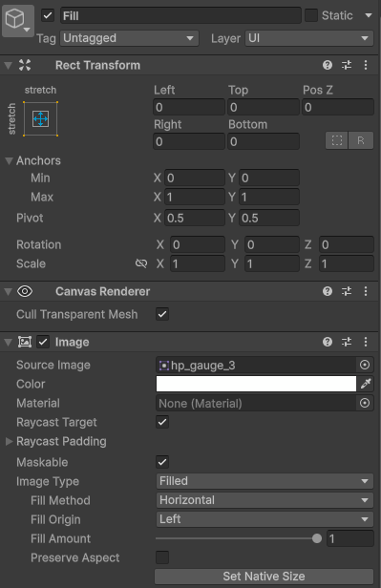Collapse the Anchors section
Screen dimensions: 381x588
pyautogui.click(x=9, y=161)
